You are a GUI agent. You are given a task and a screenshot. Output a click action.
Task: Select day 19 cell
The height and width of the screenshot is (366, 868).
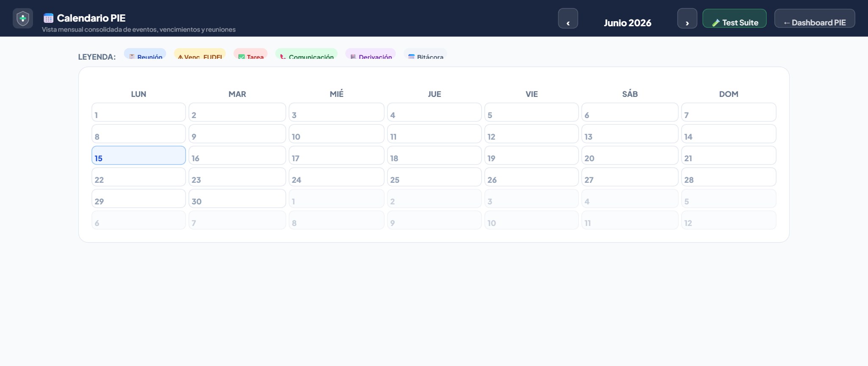[x=532, y=155]
